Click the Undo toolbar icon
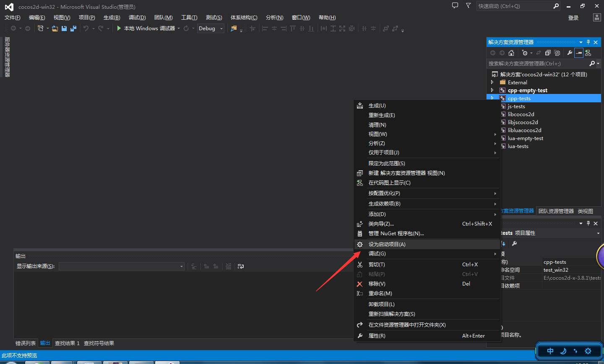The height and width of the screenshot is (364, 604). [86, 29]
